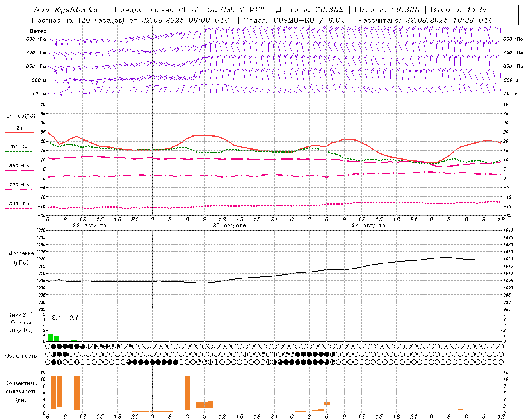The image size is (525, 420).
Task: Click the 850 гПа temperature legend entry
Action: 19,166
